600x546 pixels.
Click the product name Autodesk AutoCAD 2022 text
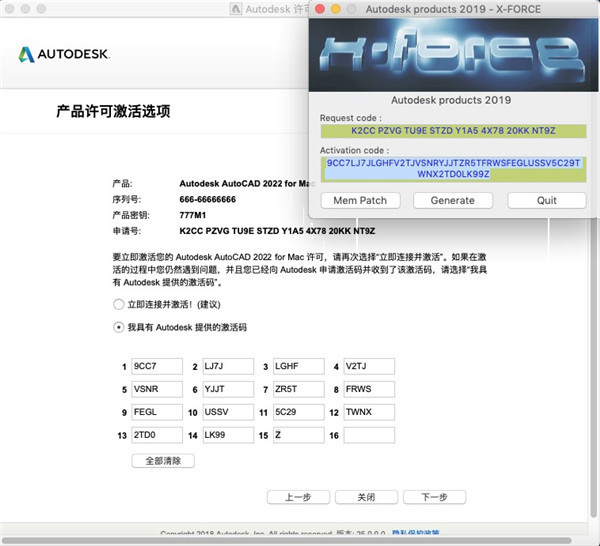245,184
